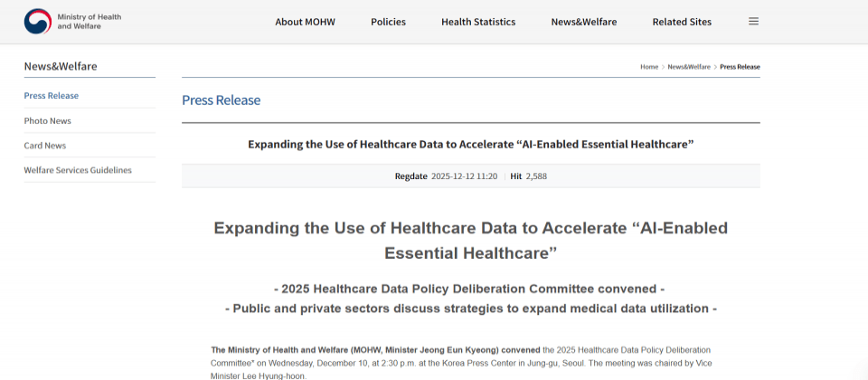Viewport: 868px width, 380px height.
Task: Open the News&Welfare top menu
Action: pyautogui.click(x=583, y=22)
